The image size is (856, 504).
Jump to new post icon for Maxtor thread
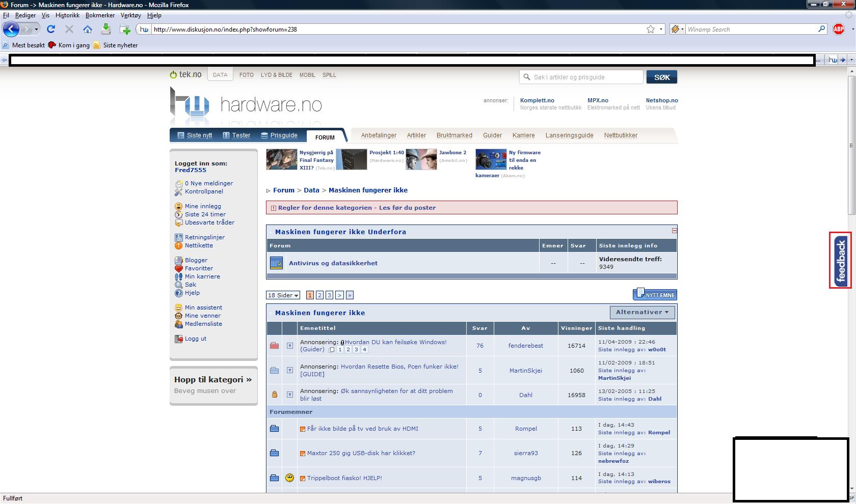(x=303, y=453)
